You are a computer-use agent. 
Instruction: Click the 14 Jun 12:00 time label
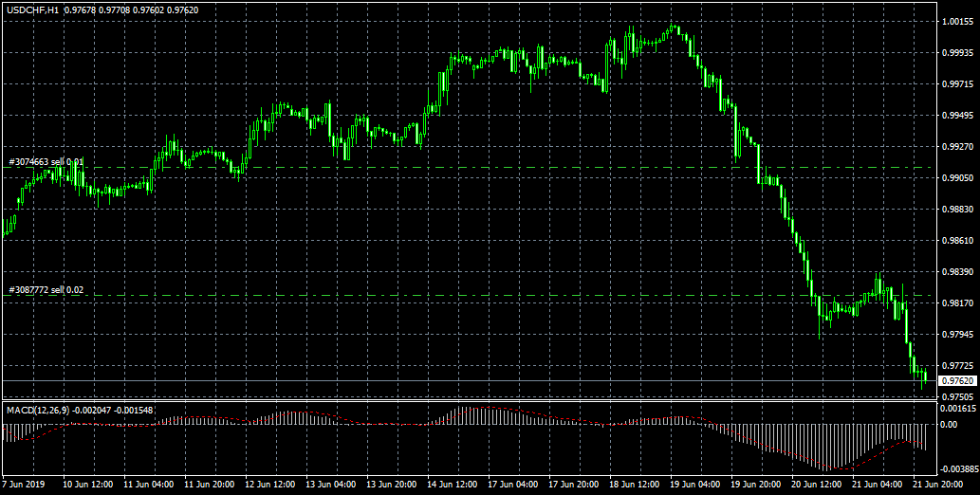[x=453, y=484]
